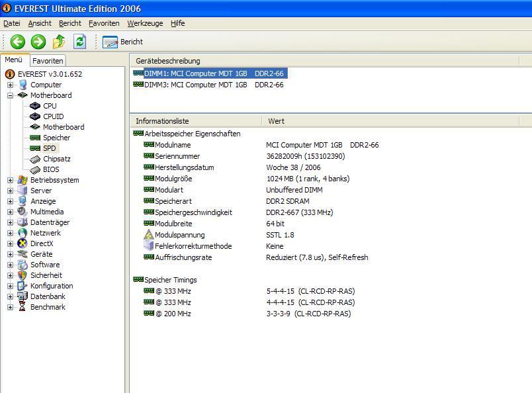Refresh the view with the refresh icon
Image resolution: width=532 pixels, height=393 pixels.
point(79,42)
